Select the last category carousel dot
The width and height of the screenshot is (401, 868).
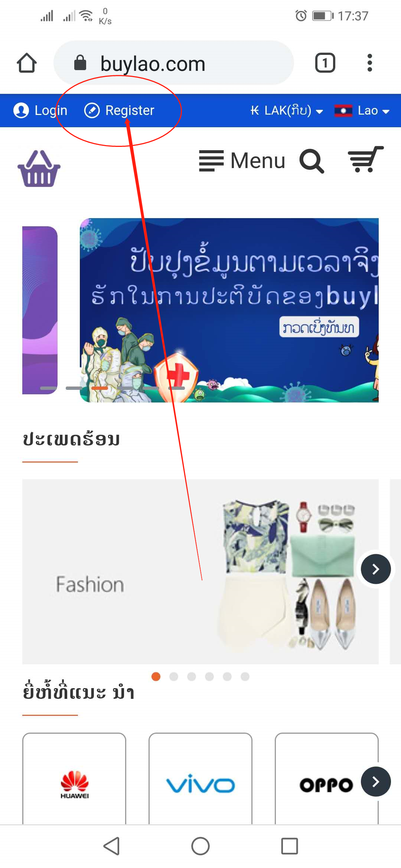[245, 677]
